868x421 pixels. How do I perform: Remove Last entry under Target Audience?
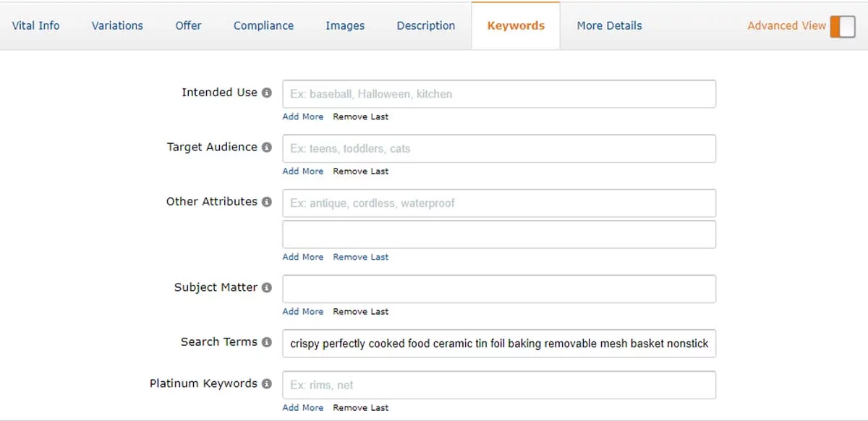(360, 171)
